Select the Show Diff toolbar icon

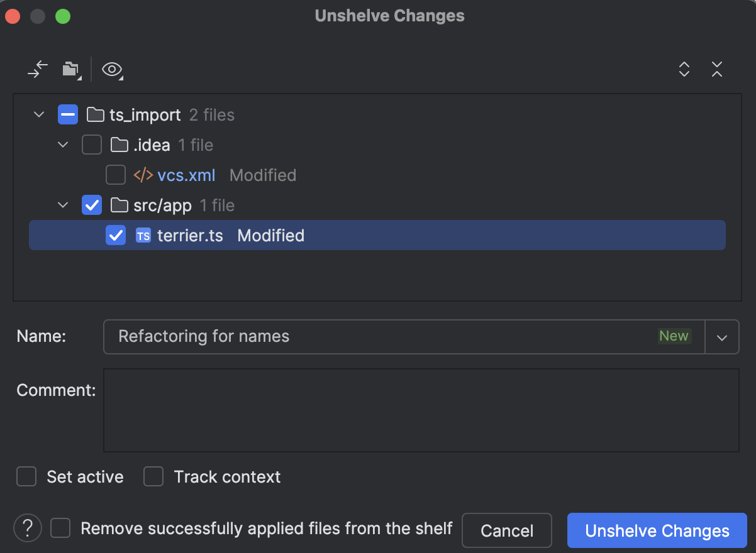(x=112, y=70)
